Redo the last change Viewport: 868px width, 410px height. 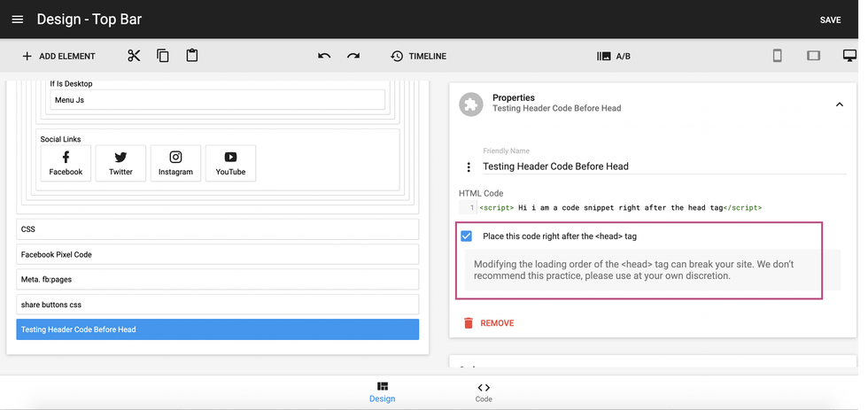353,56
